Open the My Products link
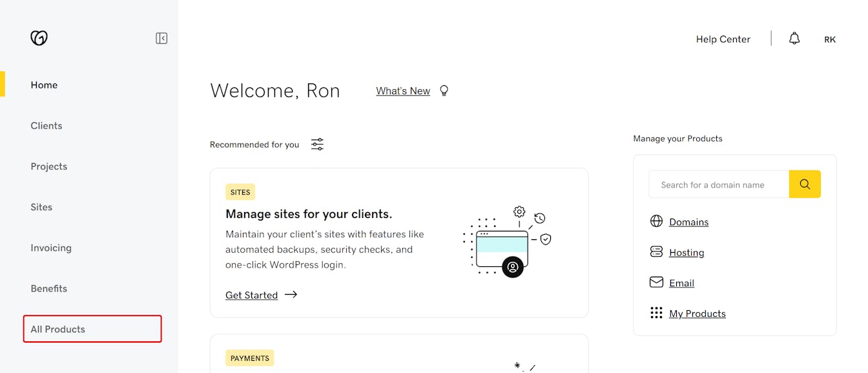This screenshot has width=868, height=373. tap(697, 314)
